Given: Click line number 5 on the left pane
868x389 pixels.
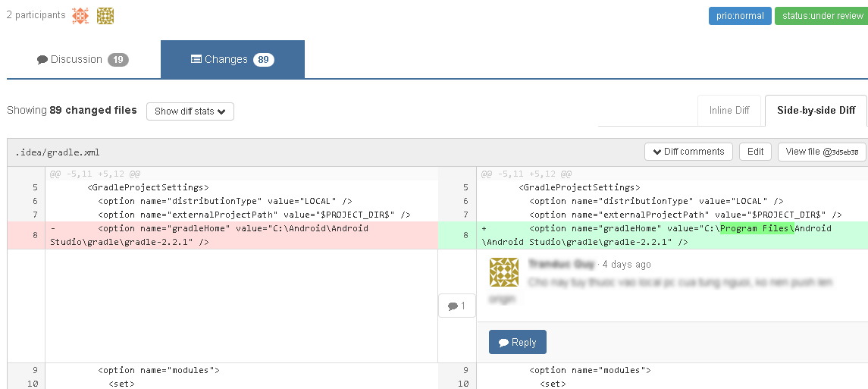Looking at the screenshot, I should pyautogui.click(x=35, y=187).
